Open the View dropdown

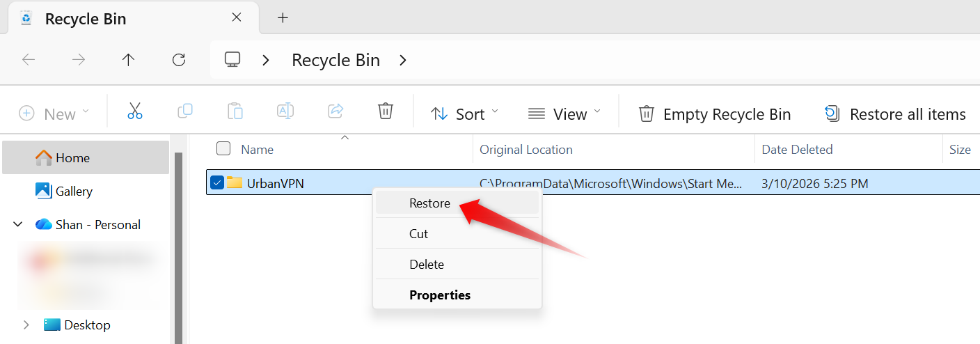(x=564, y=114)
